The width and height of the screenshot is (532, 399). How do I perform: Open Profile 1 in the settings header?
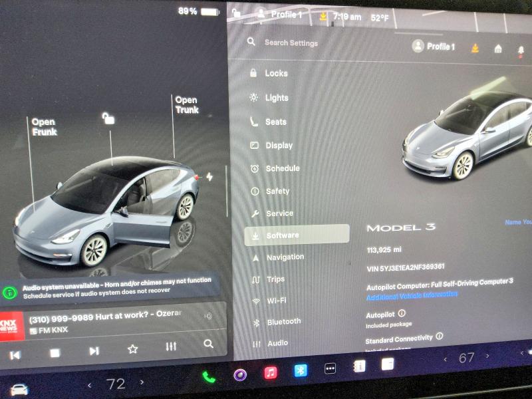point(434,46)
